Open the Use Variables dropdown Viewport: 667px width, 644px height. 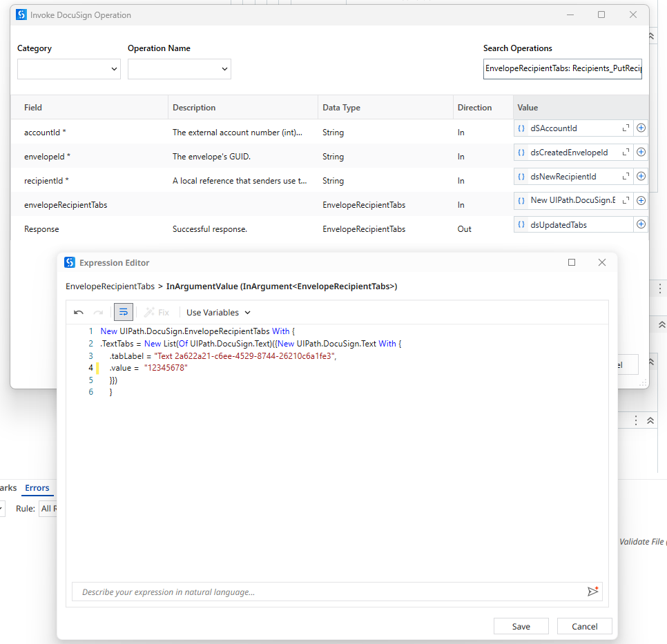point(217,312)
